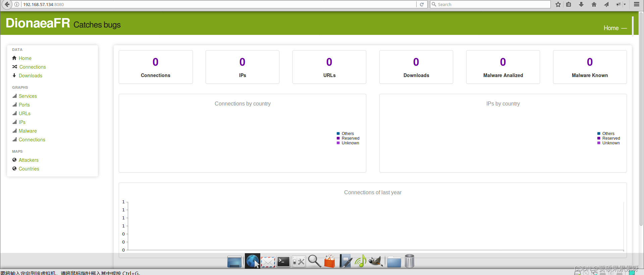
Task: Click the browser home toolbar icon
Action: pyautogui.click(x=594, y=4)
